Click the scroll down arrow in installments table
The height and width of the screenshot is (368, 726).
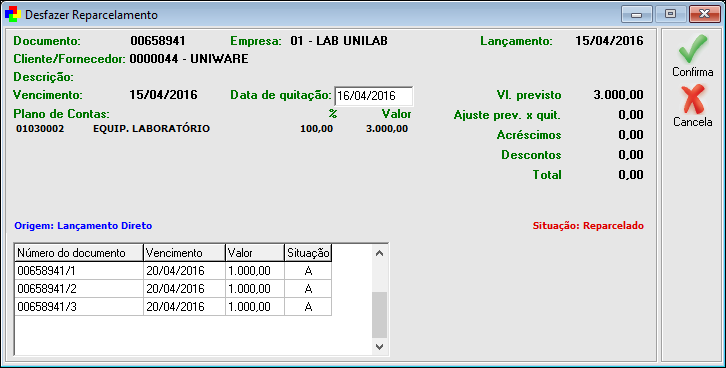point(379,346)
